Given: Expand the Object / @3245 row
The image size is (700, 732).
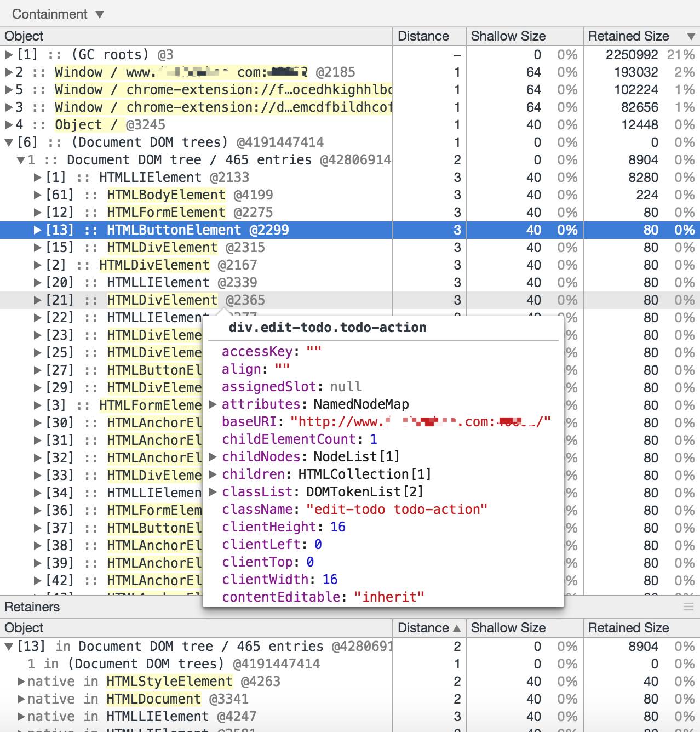Looking at the screenshot, I should click(9, 125).
